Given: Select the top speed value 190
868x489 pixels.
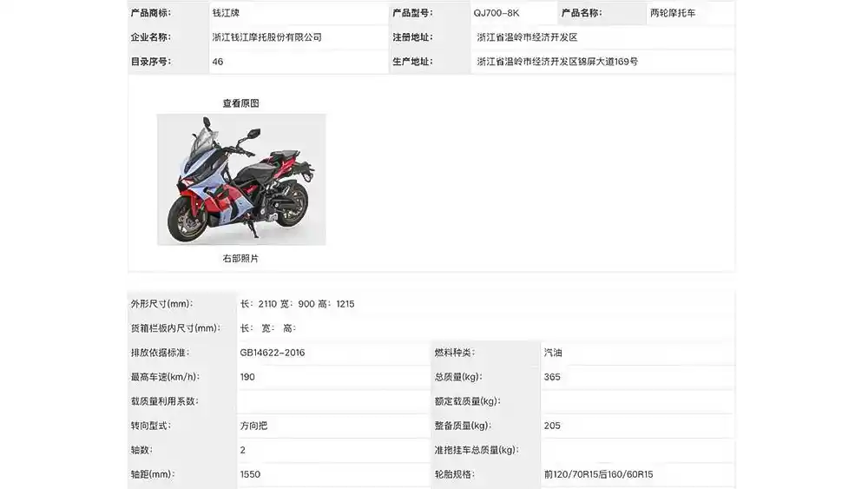Looking at the screenshot, I should pos(247,377).
